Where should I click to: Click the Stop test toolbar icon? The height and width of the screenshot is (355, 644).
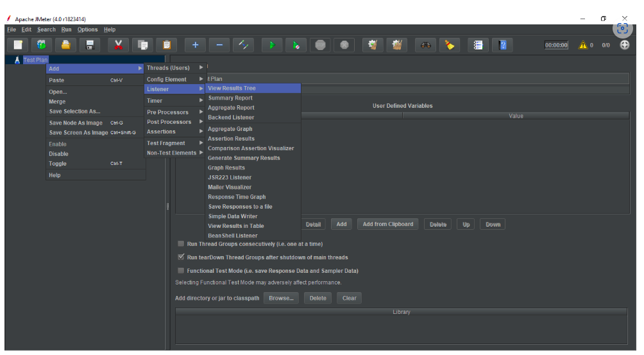coord(320,45)
